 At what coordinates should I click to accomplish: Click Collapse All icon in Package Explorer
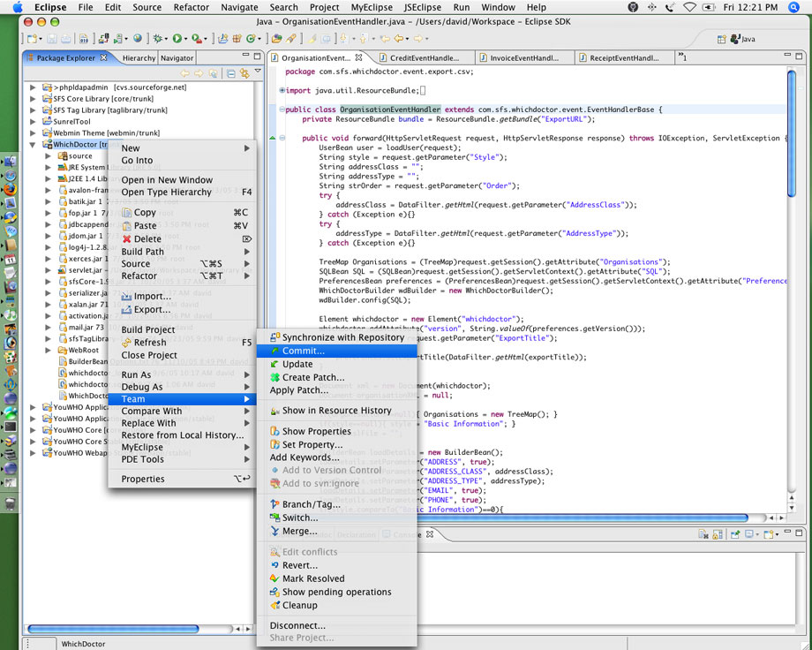tap(231, 73)
